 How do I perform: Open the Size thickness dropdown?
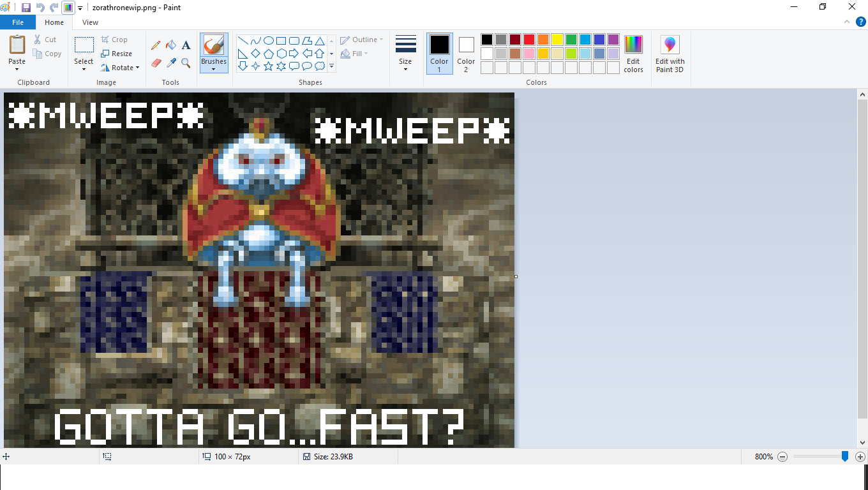[405, 54]
